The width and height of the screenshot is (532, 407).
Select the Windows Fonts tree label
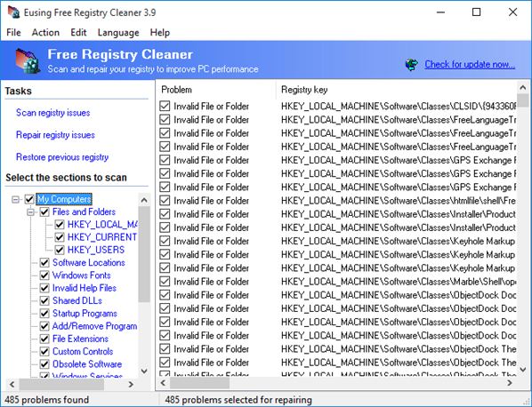coord(82,275)
